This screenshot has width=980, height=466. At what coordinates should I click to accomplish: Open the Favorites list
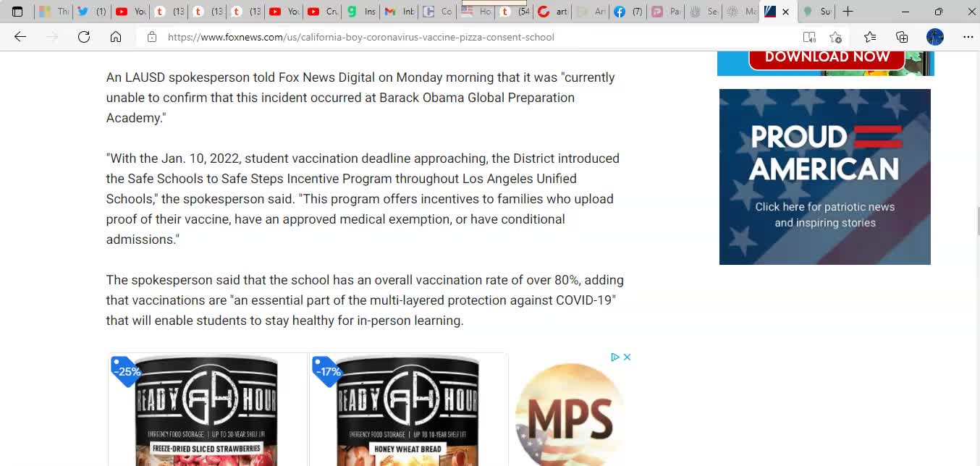pos(870,37)
